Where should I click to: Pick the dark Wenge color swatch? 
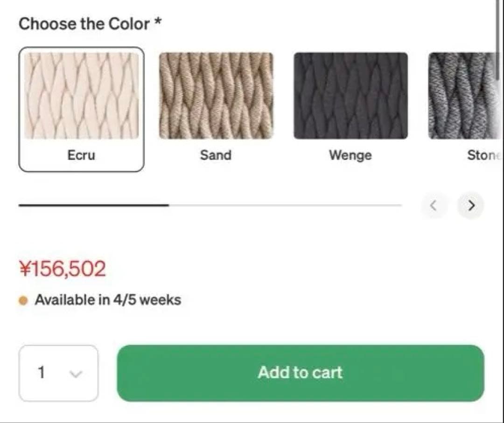[350, 96]
